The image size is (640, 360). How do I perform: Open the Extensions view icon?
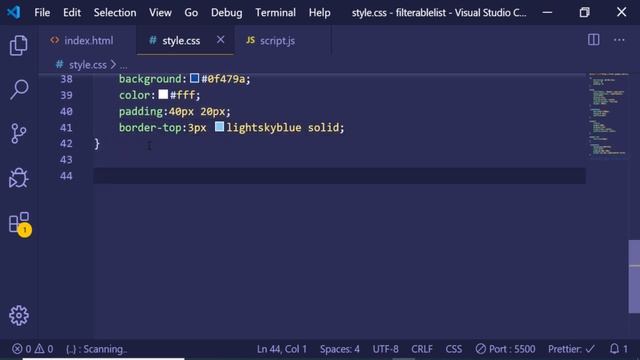[19, 223]
